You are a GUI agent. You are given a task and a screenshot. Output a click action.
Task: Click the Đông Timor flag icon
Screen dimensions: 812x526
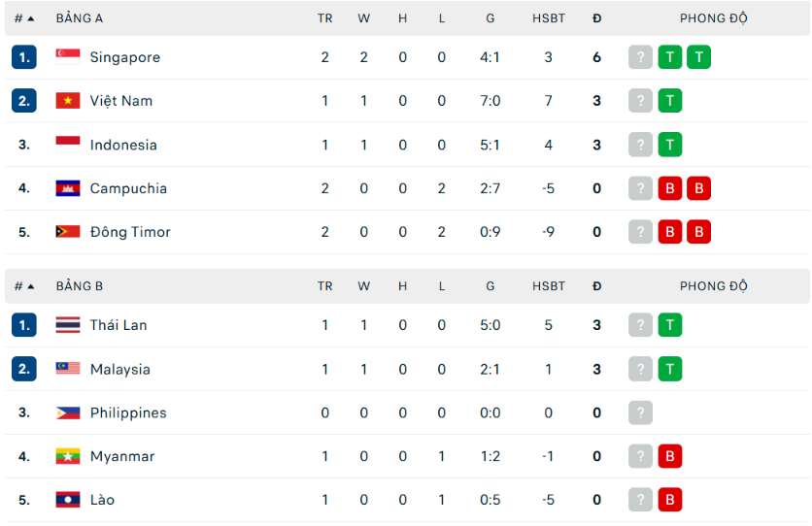[x=68, y=232]
